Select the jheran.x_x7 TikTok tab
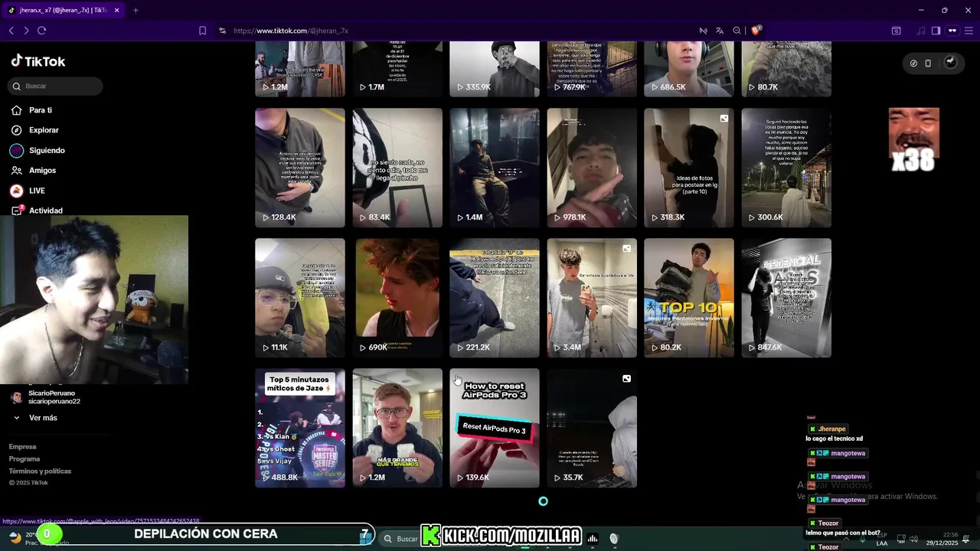This screenshot has height=551, width=980. 63,10
